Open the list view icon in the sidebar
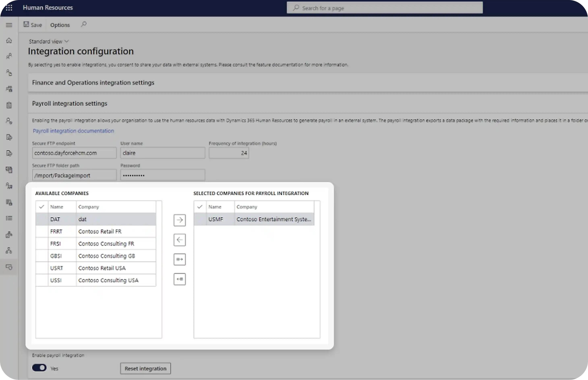The width and height of the screenshot is (588, 380). 9,218
